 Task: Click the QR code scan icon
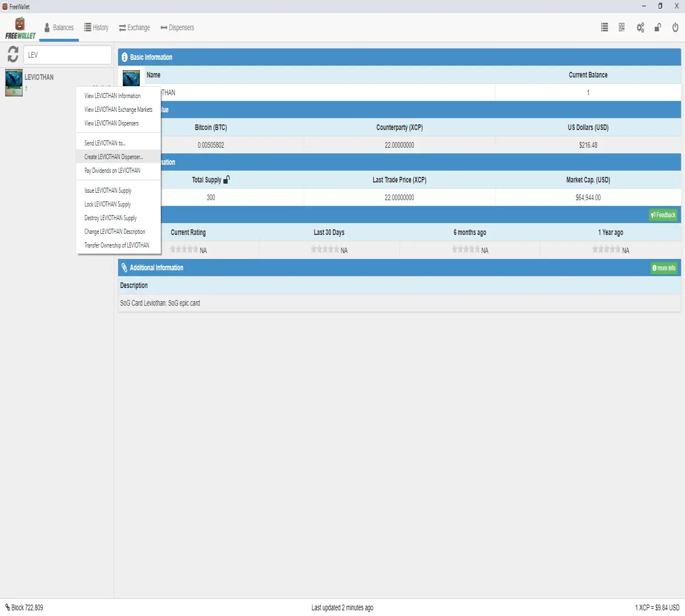[622, 27]
